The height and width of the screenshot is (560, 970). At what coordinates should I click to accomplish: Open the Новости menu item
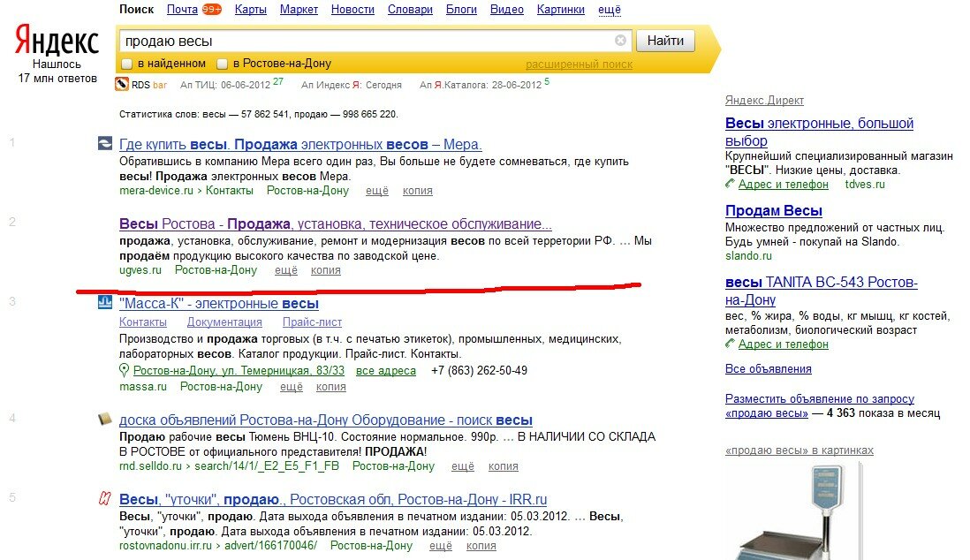(352, 10)
